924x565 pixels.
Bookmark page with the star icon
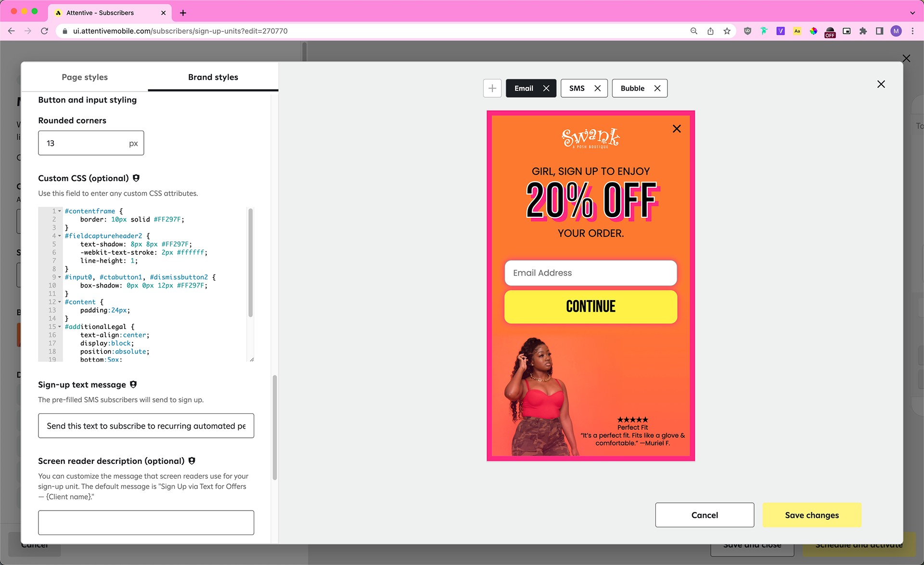tap(727, 31)
